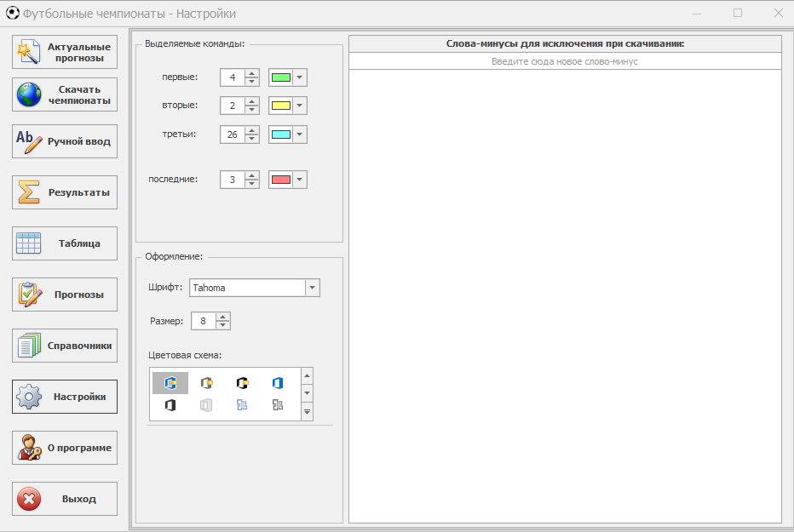Open the О программе page
794x532 pixels.
[65, 448]
